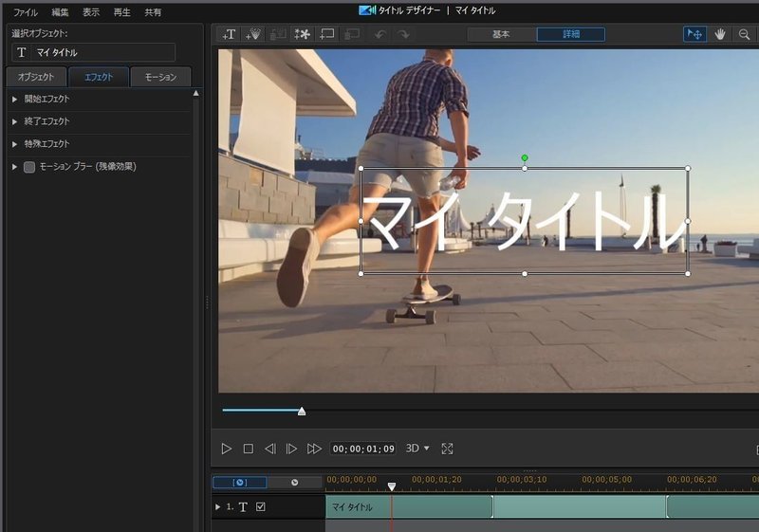759x532 pixels.
Task: Click the 00;00;03;10 ruler timestamp
Action: (522, 479)
